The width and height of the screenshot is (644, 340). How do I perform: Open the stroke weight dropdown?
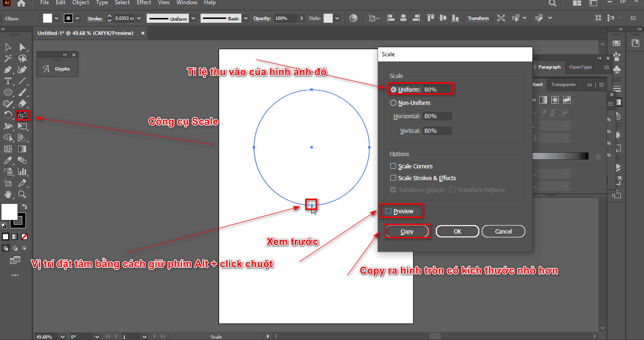click(138, 18)
